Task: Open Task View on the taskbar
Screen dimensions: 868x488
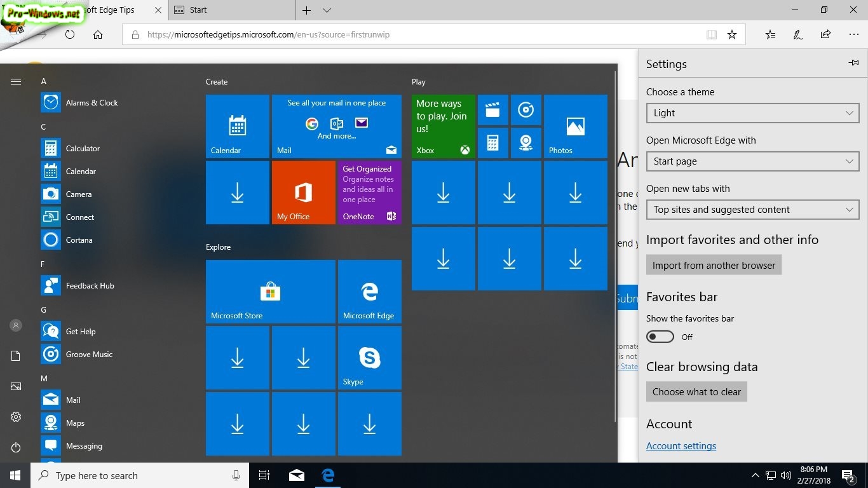Action: point(264,475)
